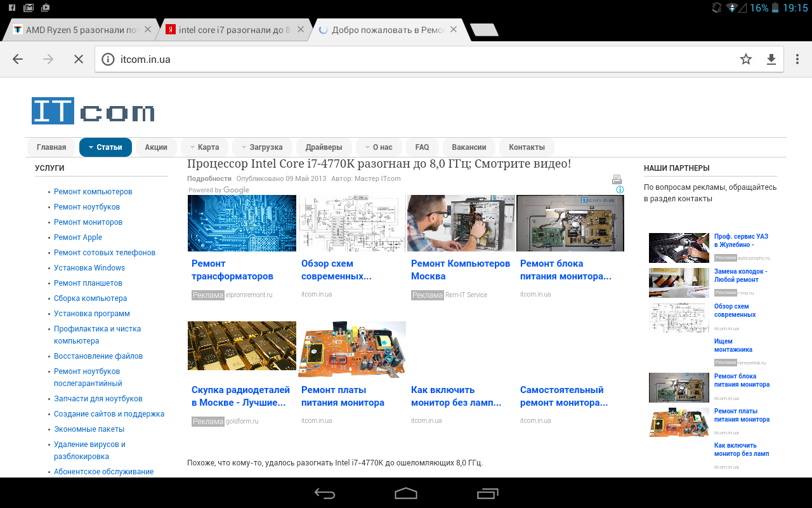Go back to the previous page
The height and width of the screenshot is (508, 812).
pyautogui.click(x=18, y=59)
